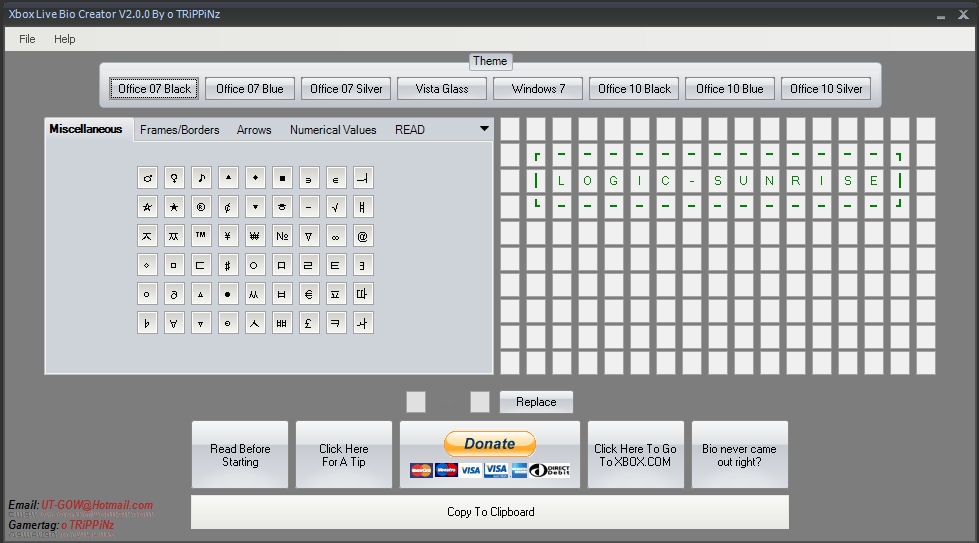Insert the numero № symbol

(x=282, y=236)
